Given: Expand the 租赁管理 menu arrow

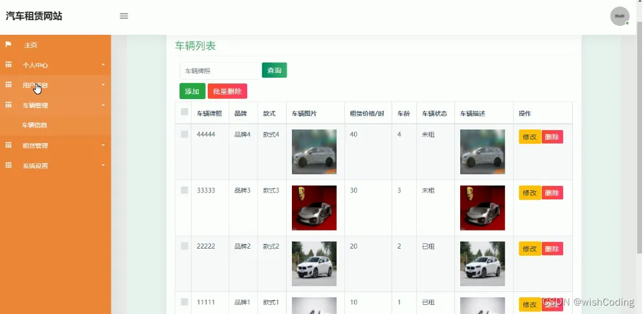Looking at the screenshot, I should click(x=103, y=145).
